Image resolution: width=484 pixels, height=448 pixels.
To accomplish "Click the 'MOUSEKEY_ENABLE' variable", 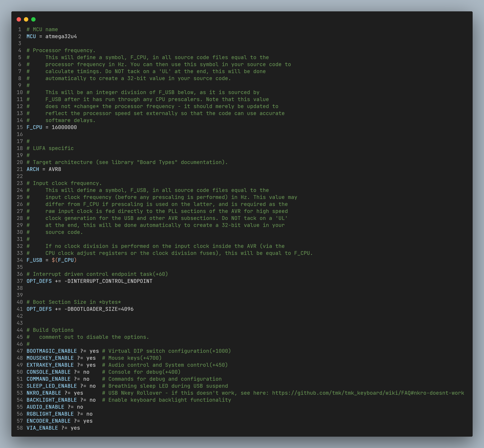I will [50, 358].
